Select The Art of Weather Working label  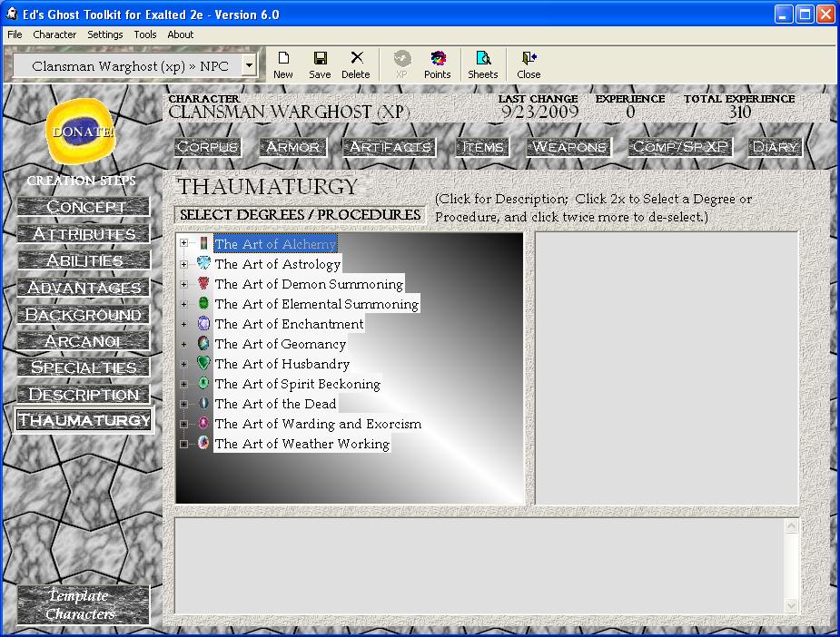(302, 444)
